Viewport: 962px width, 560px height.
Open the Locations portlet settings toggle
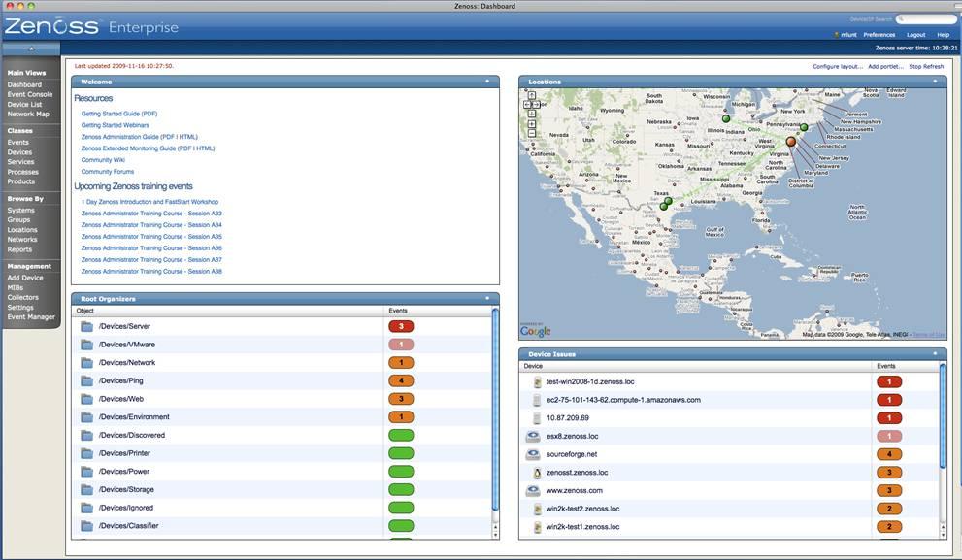point(935,81)
